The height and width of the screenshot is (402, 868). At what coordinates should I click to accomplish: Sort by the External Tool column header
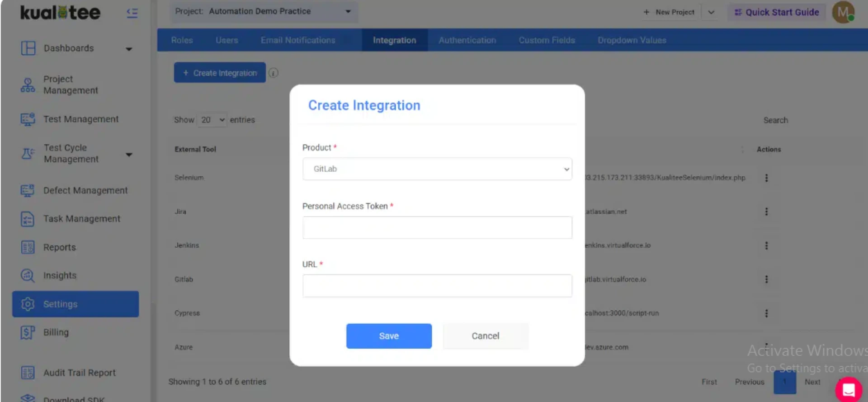click(195, 149)
